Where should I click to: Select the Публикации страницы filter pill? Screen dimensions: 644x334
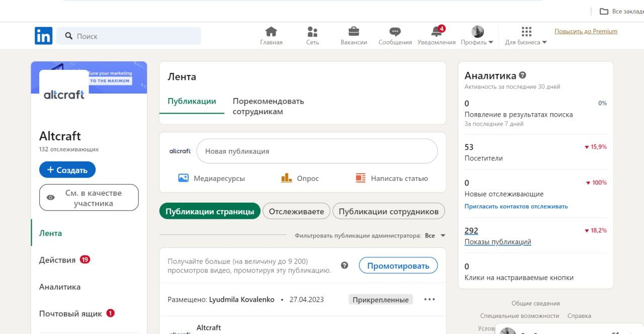tap(210, 211)
